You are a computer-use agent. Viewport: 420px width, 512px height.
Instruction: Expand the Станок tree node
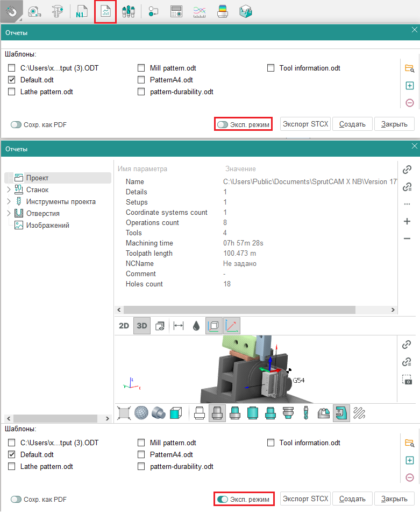coord(9,190)
